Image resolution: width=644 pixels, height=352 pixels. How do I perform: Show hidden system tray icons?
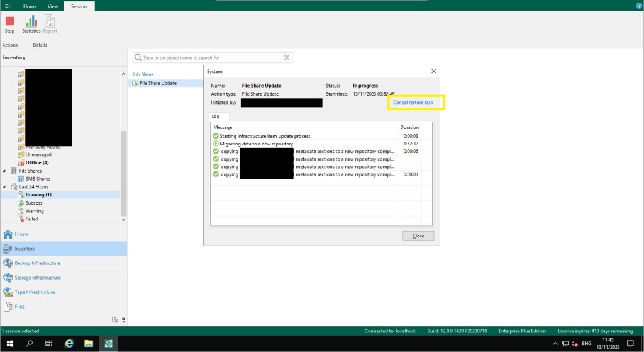click(x=555, y=344)
